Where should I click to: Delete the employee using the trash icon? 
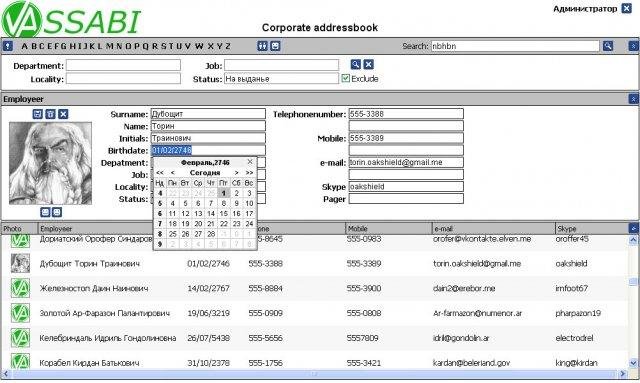[50, 114]
